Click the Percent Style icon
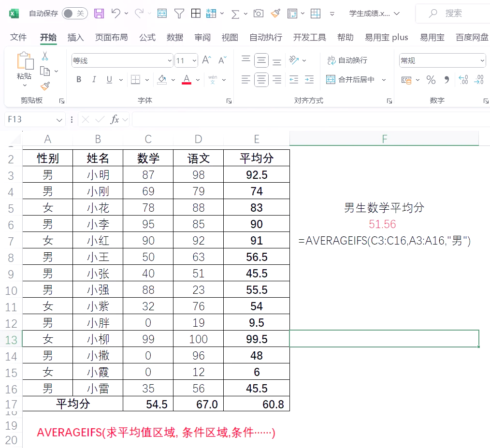The height and width of the screenshot is (448, 490). [431, 80]
